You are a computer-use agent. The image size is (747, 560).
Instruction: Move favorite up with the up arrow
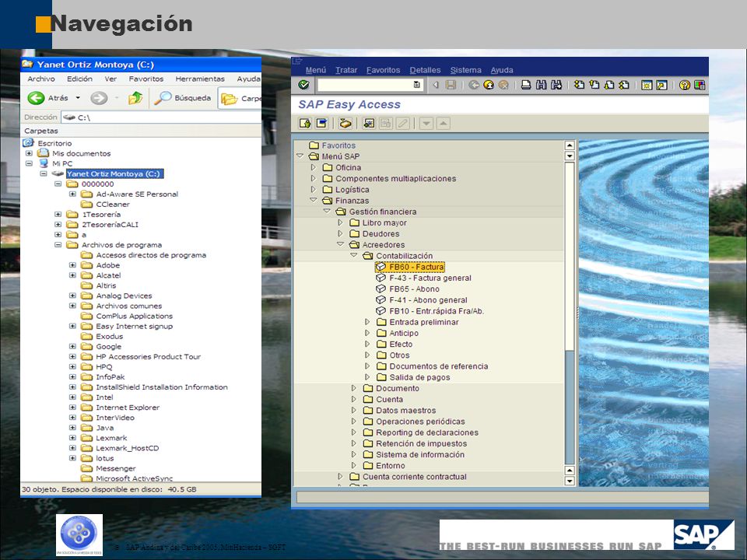pos(443,124)
